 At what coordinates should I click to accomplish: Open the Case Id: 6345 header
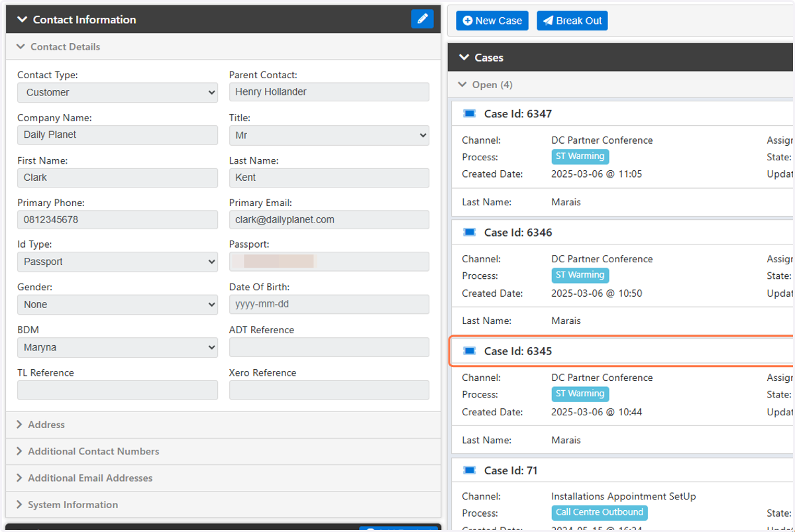(623, 351)
